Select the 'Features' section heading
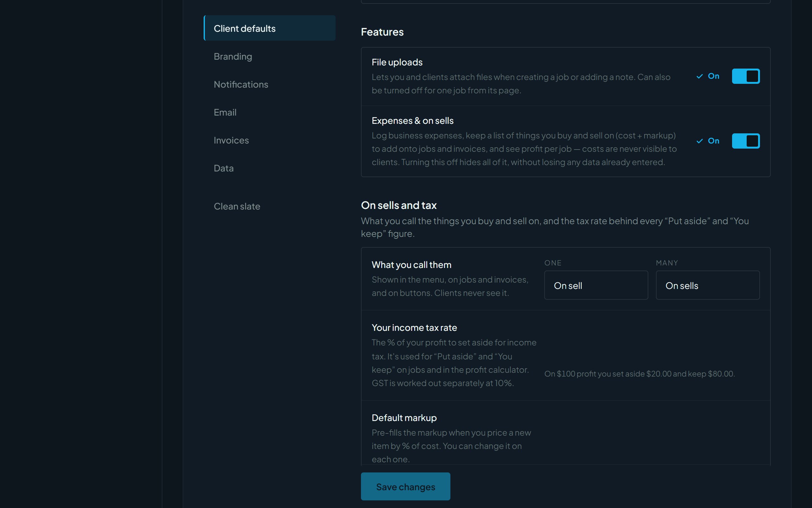The image size is (812, 508). [x=382, y=32]
